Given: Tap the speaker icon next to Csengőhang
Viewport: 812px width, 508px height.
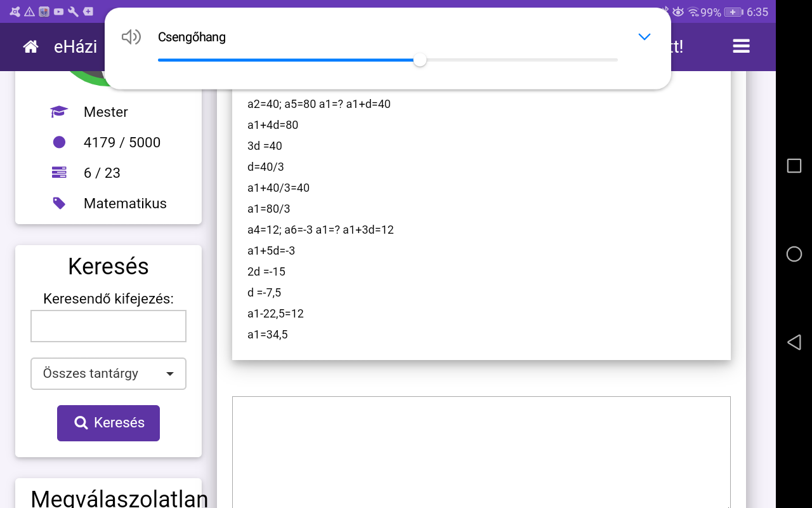Looking at the screenshot, I should click(131, 37).
